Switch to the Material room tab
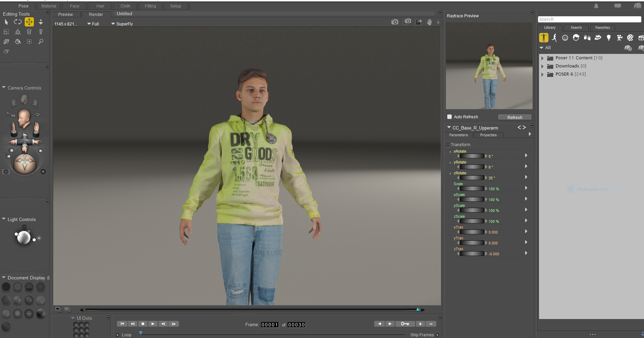 [x=49, y=6]
